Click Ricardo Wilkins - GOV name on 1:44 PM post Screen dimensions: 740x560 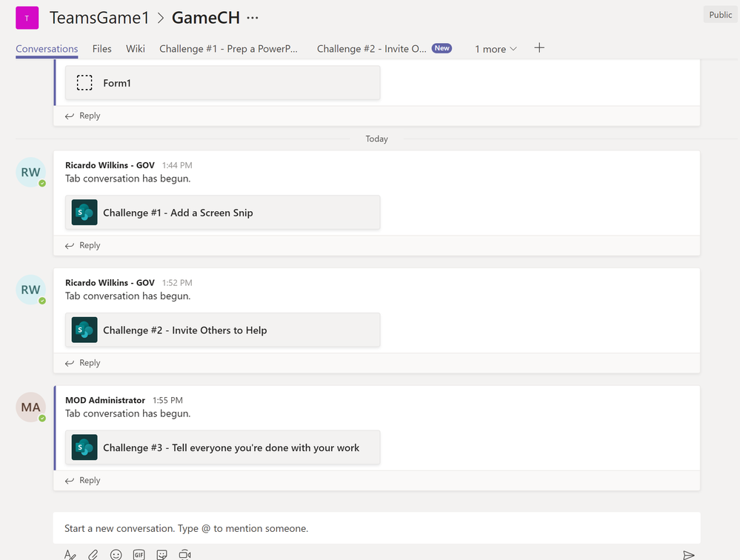(110, 165)
